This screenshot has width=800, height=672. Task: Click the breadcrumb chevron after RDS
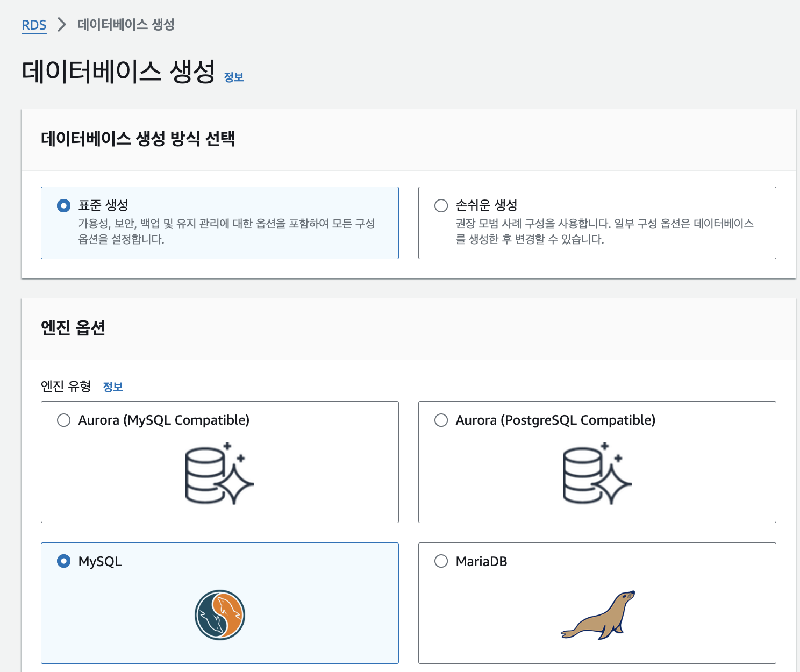click(62, 25)
